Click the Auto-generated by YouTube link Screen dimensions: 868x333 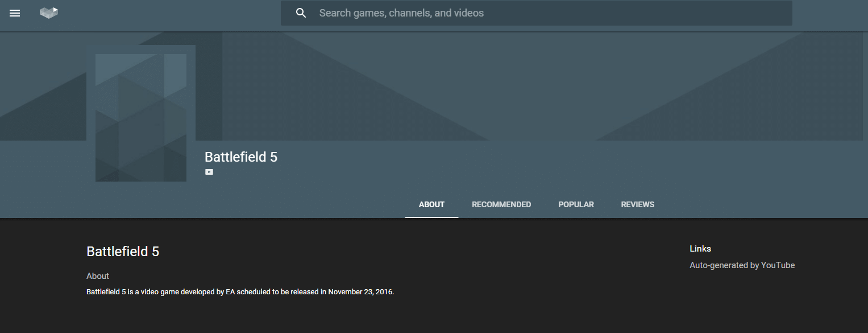coord(742,265)
